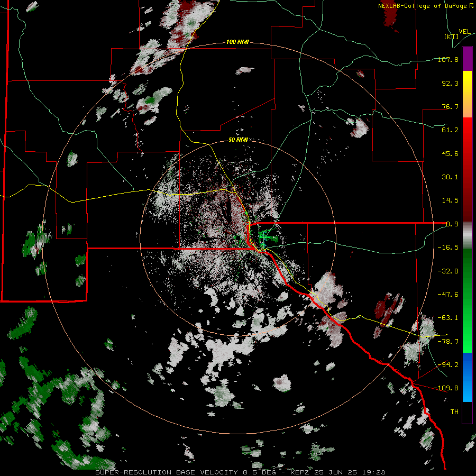The image size is (476, 476).
Task: Click the -0.9 velocity scale value
Action: click(450, 224)
